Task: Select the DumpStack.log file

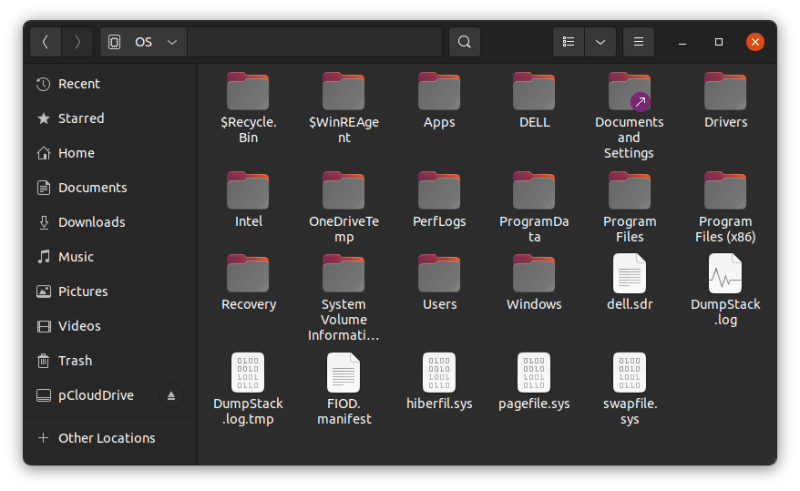Action: 725,290
